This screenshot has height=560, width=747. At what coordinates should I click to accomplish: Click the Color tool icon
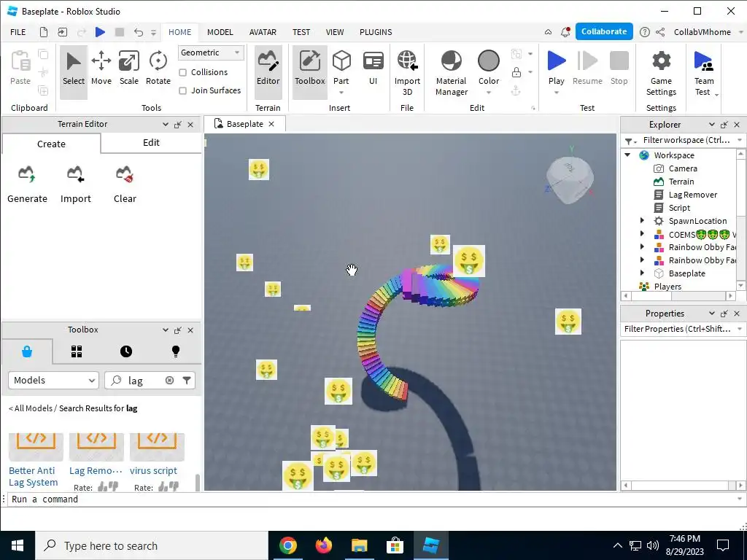(x=488, y=61)
